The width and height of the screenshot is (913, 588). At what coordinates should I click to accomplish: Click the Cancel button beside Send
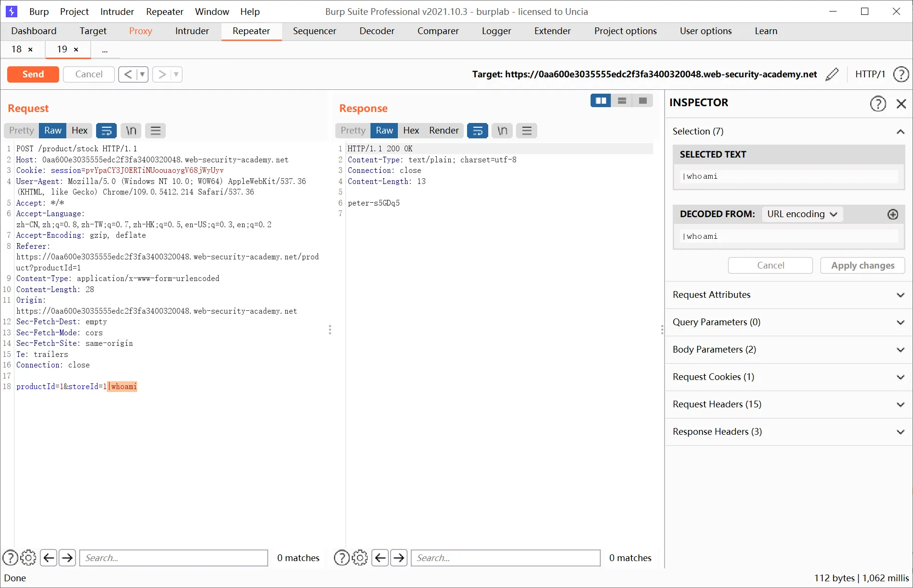[89, 74]
